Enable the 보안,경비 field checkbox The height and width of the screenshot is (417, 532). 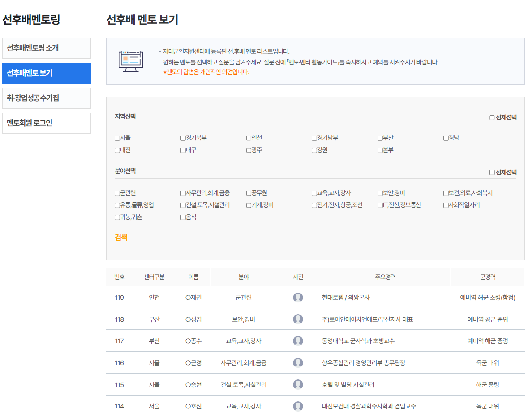(380, 193)
